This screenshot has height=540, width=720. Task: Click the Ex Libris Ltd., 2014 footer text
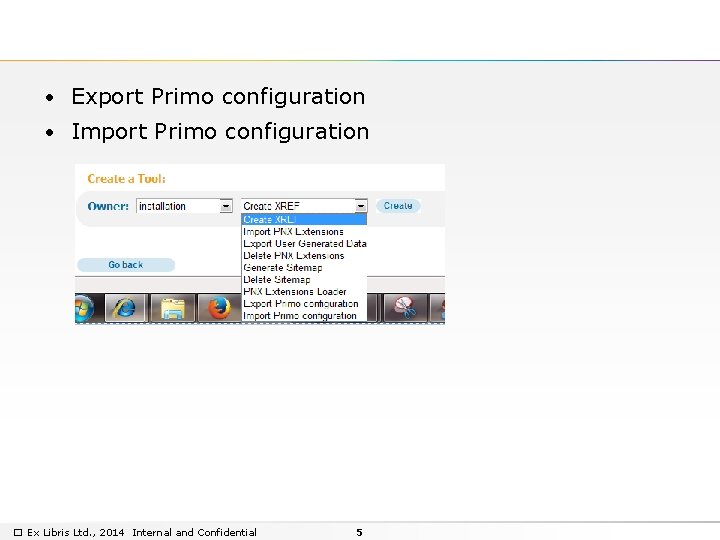pos(76,532)
